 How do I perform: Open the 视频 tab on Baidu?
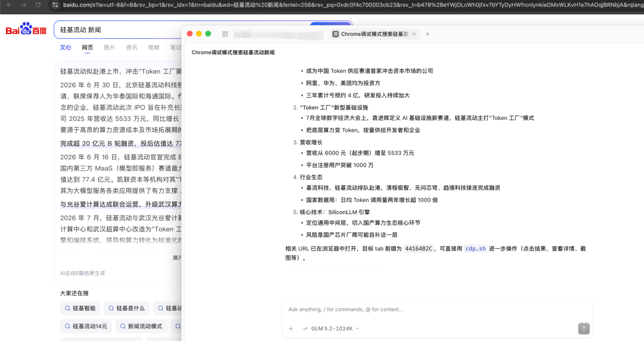tap(154, 48)
